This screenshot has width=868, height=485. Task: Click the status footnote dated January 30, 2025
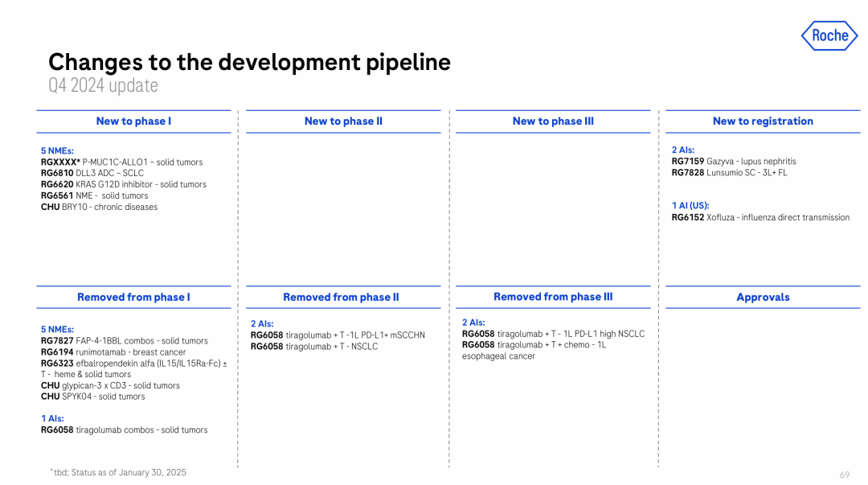pyautogui.click(x=117, y=472)
